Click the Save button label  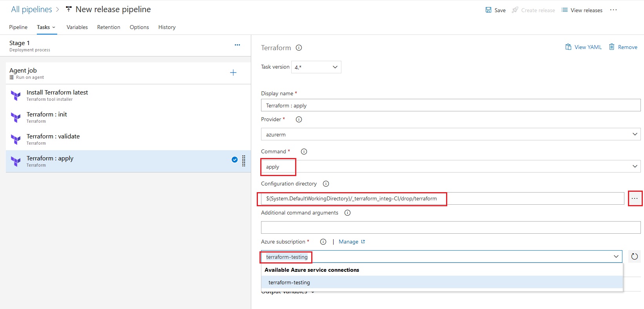pyautogui.click(x=500, y=10)
